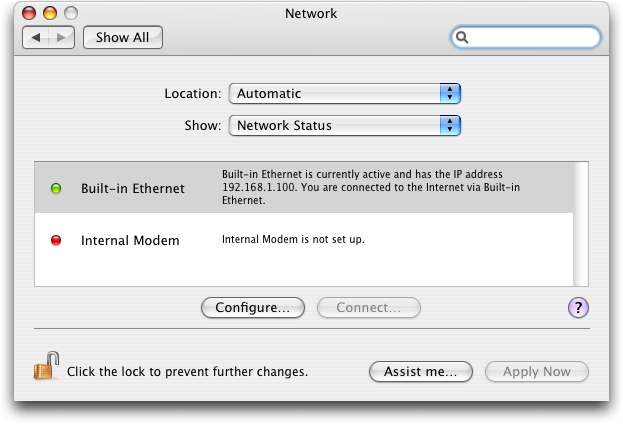
Task: Open the Show dropdown set to Network Status
Action: coord(344,126)
